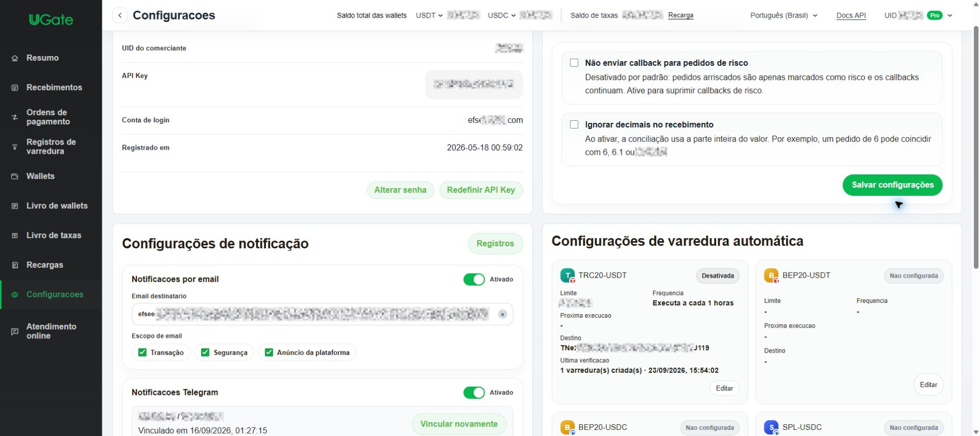Open the USDT balance dropdown
Screen dimensions: 980x436
[x=429, y=15]
